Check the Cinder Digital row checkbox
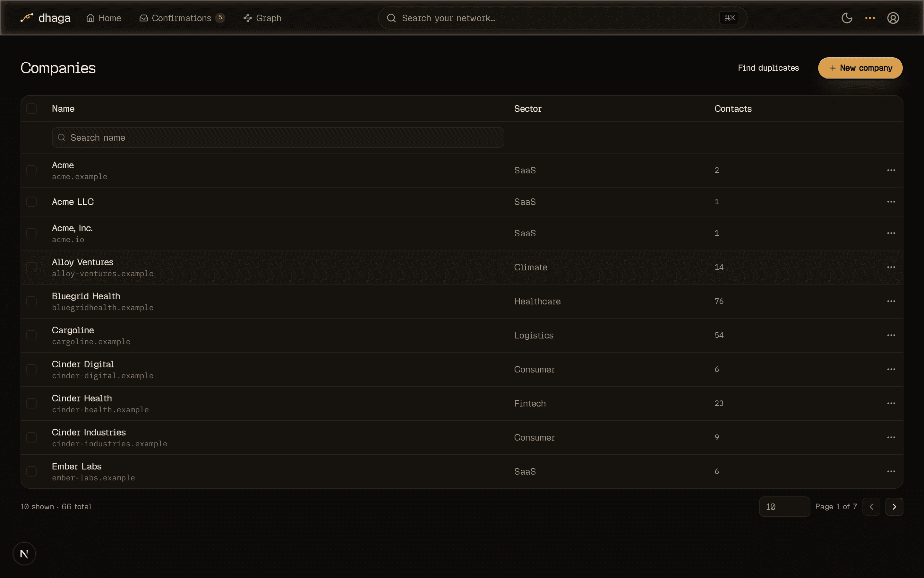 pos(31,369)
